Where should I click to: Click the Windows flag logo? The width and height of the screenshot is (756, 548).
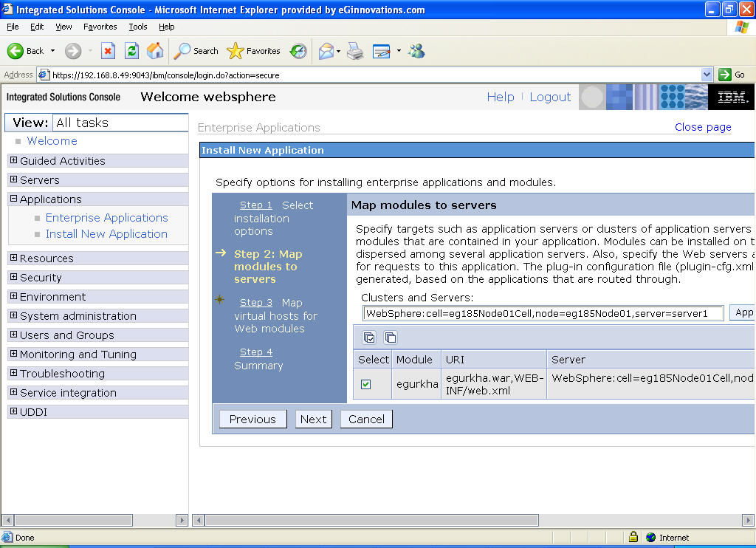741,27
